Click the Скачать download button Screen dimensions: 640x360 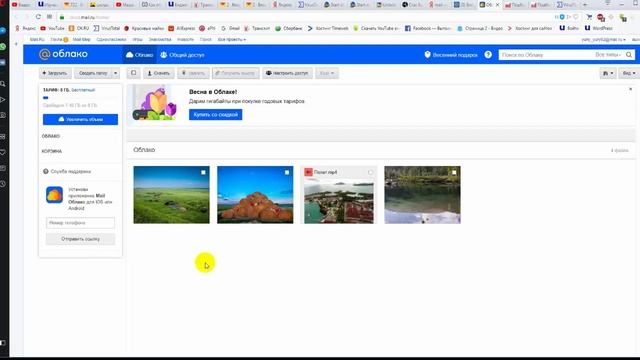click(x=158, y=73)
